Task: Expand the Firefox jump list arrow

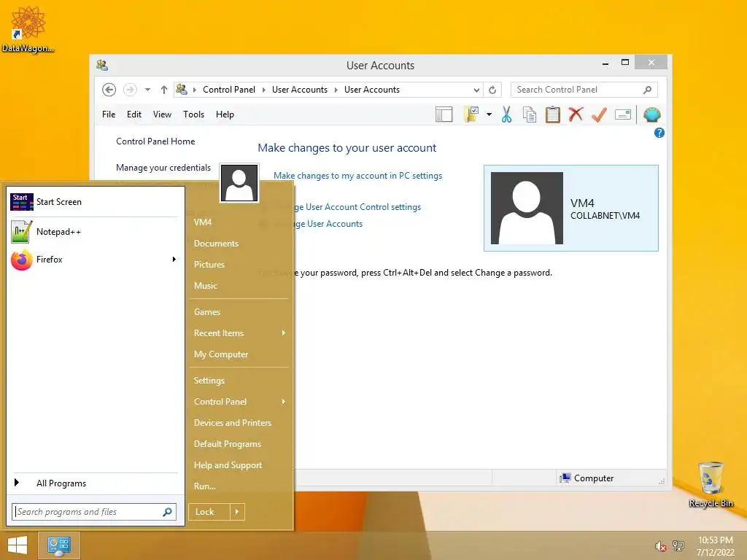Action: point(174,260)
